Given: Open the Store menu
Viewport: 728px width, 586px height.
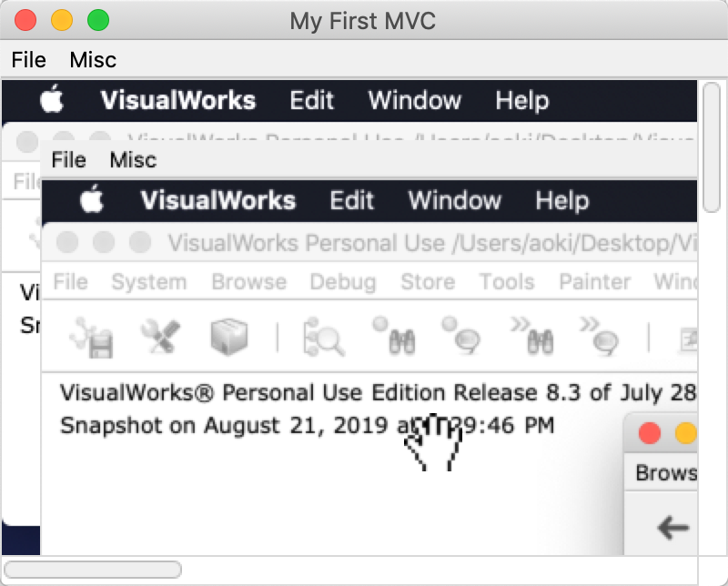Looking at the screenshot, I should pyautogui.click(x=428, y=282).
